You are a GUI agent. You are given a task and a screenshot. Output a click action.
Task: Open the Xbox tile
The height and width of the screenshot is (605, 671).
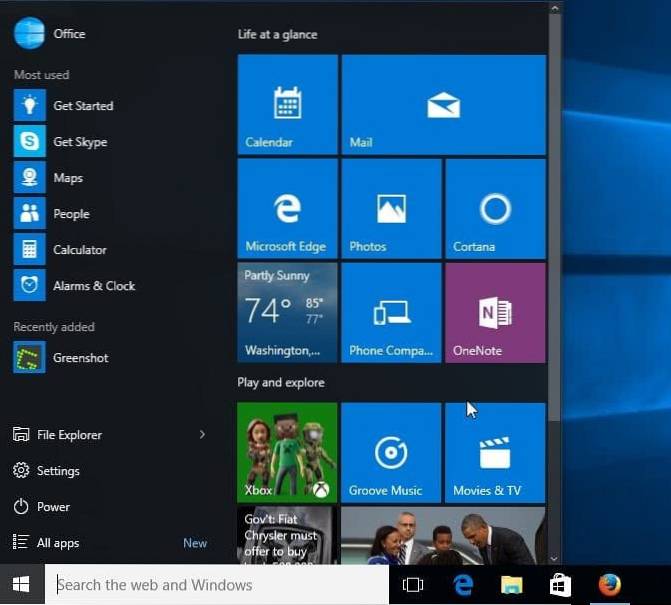[287, 452]
